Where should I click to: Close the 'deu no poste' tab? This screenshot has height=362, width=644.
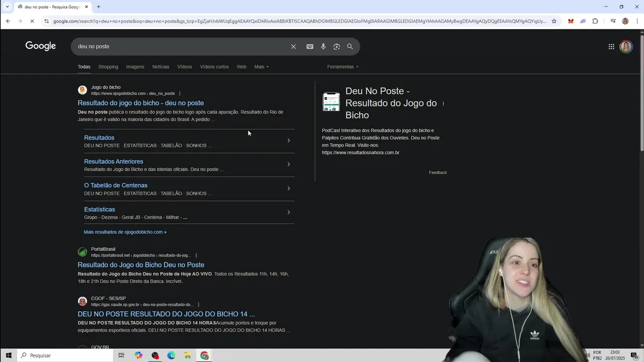point(87,7)
